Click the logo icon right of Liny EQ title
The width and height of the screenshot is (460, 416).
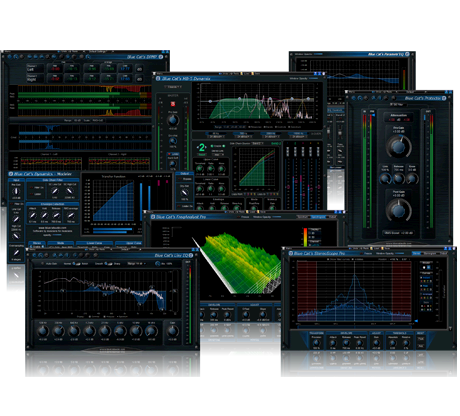click(191, 255)
